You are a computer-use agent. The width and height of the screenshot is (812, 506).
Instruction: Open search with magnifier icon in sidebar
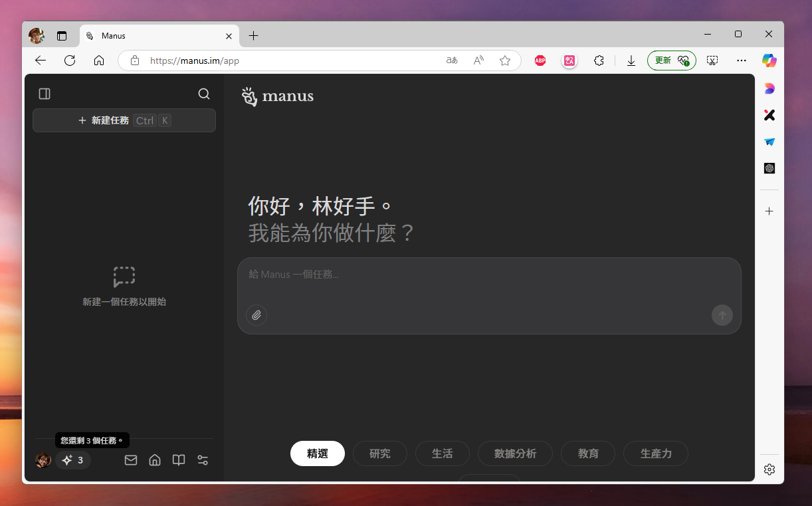click(204, 94)
